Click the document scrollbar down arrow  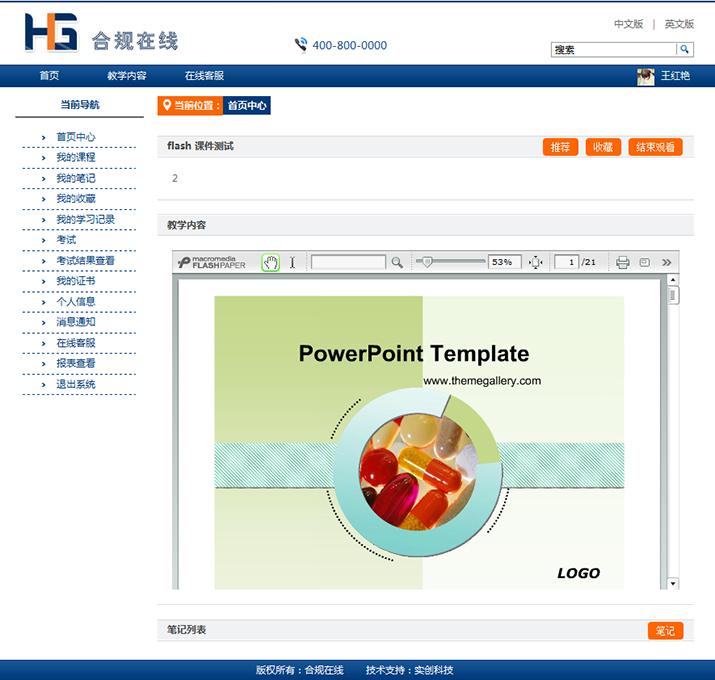coord(673,583)
